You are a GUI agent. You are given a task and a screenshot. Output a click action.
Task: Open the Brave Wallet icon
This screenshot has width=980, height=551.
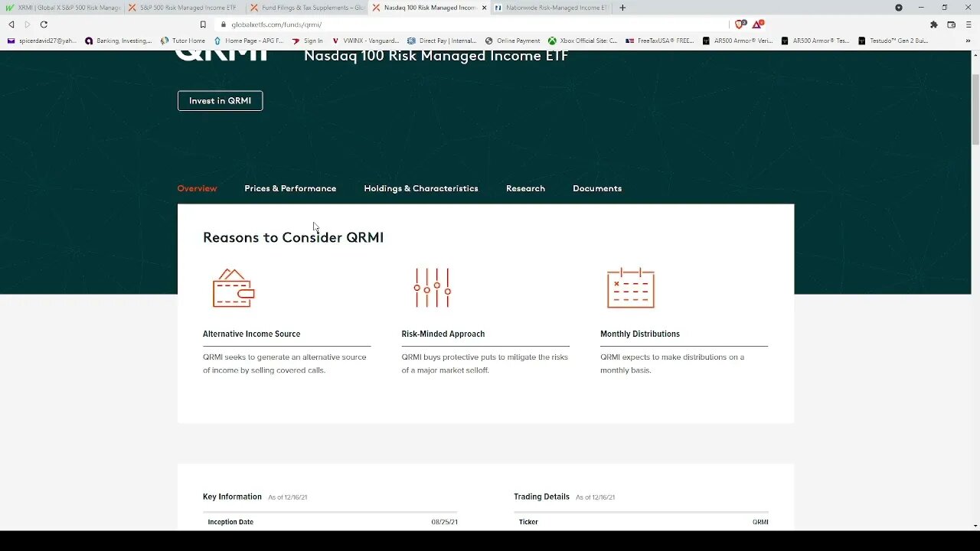[952, 24]
